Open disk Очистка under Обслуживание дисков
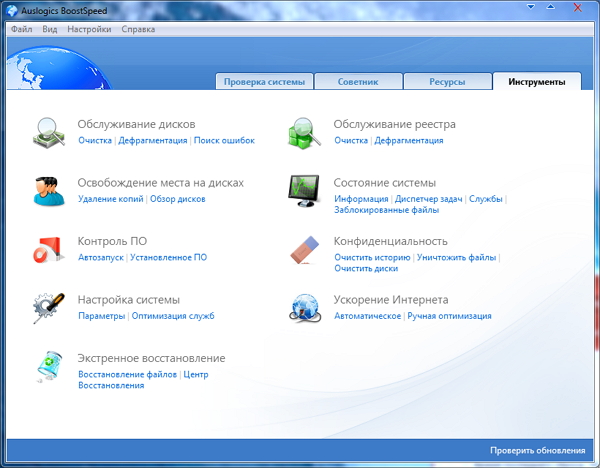 [x=95, y=140]
